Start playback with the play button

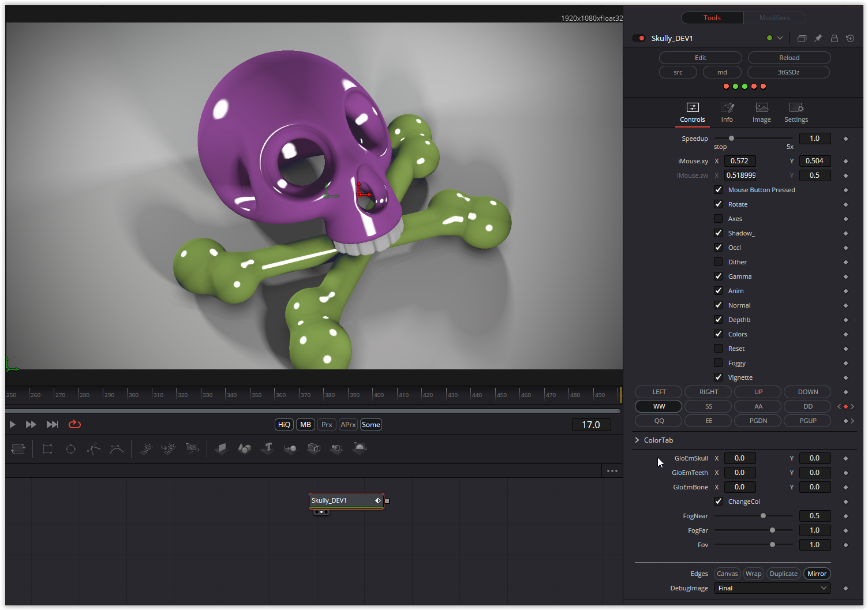click(13, 424)
